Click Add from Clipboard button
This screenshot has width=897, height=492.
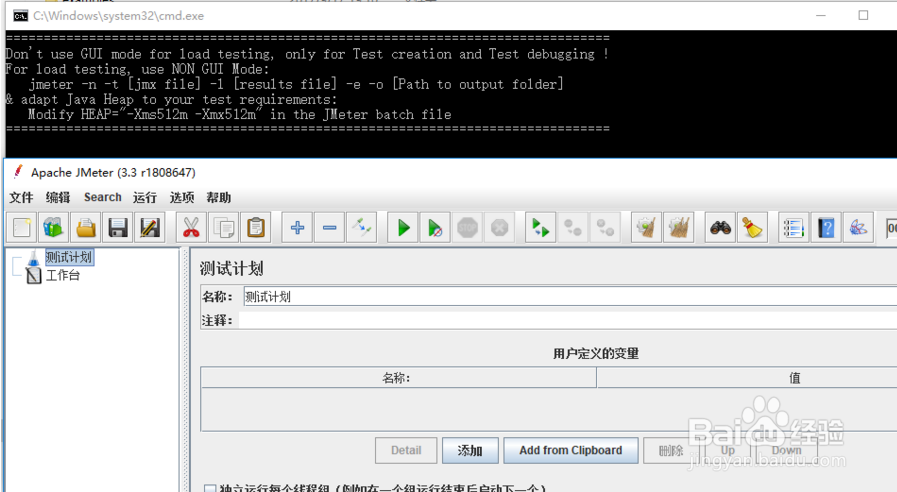click(x=571, y=450)
